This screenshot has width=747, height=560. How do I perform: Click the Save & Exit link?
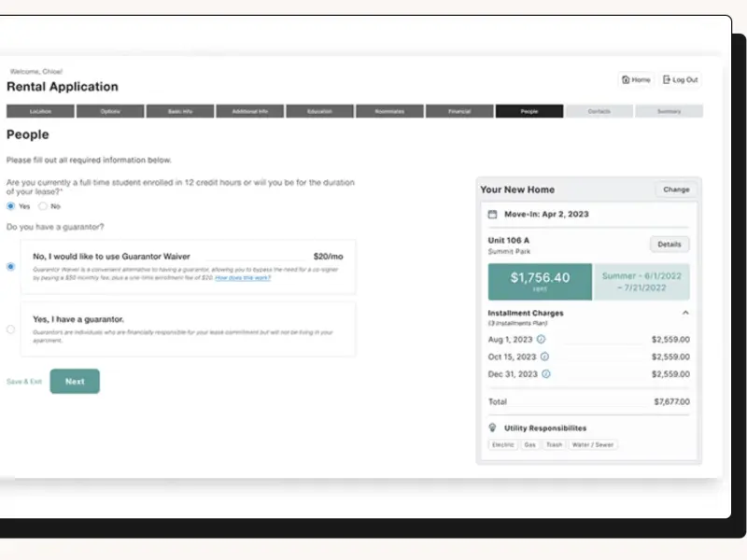24,382
